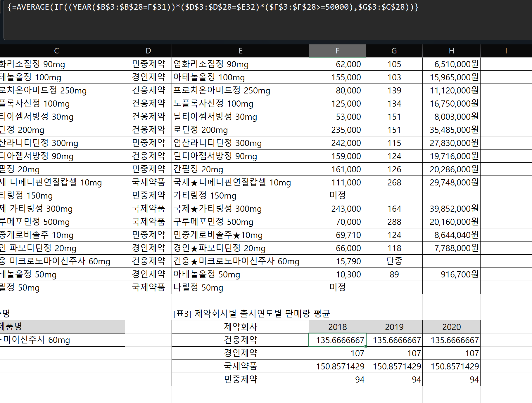Click the 제약회사 header cell in 표3
The width and height of the screenshot is (532, 403).
(x=240, y=327)
